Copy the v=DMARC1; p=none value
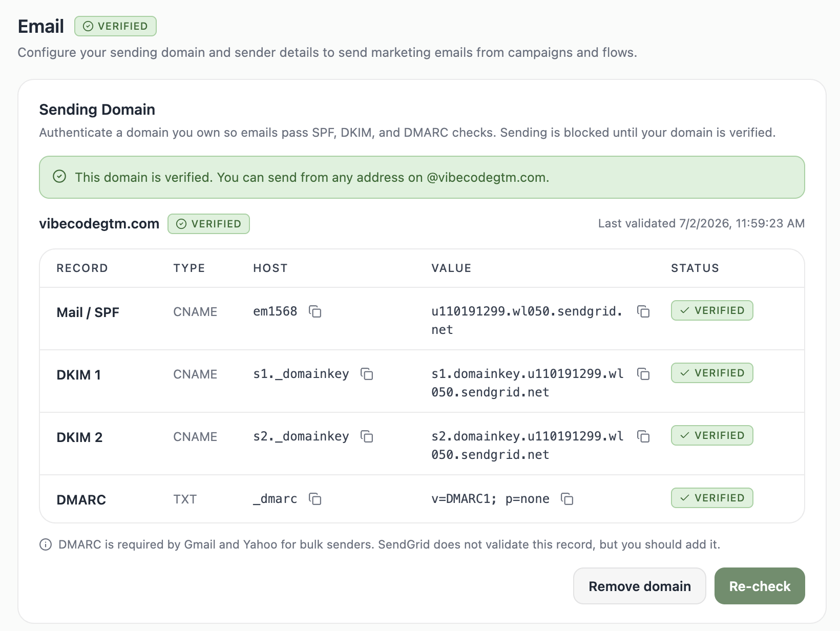Screen dimensions: 840x631 [x=567, y=499]
